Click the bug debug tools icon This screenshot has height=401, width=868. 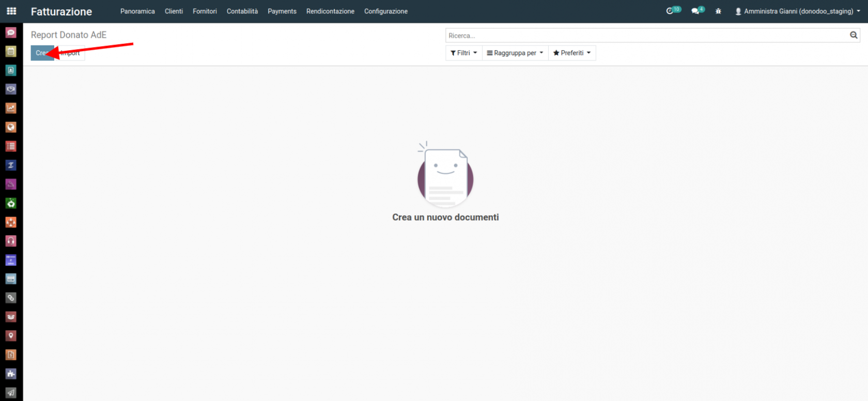[718, 11]
